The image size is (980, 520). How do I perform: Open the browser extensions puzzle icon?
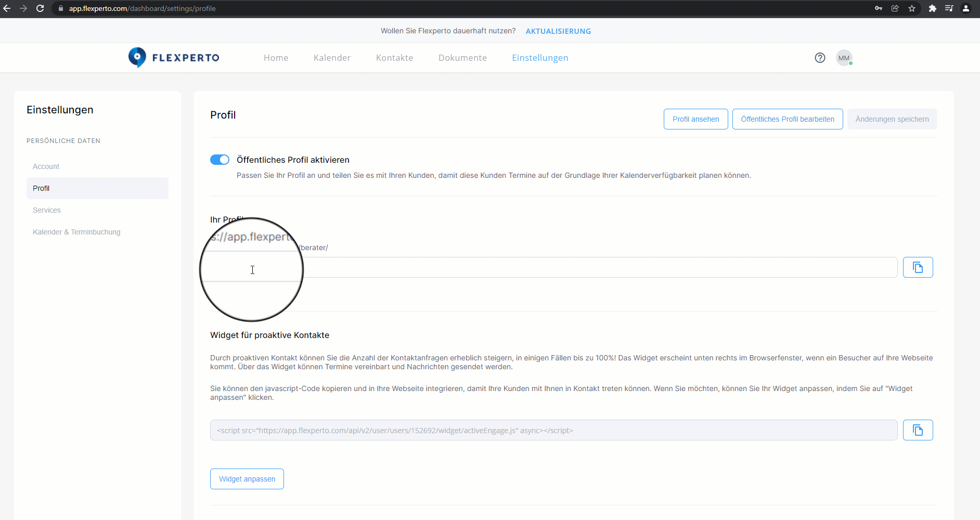click(x=933, y=8)
